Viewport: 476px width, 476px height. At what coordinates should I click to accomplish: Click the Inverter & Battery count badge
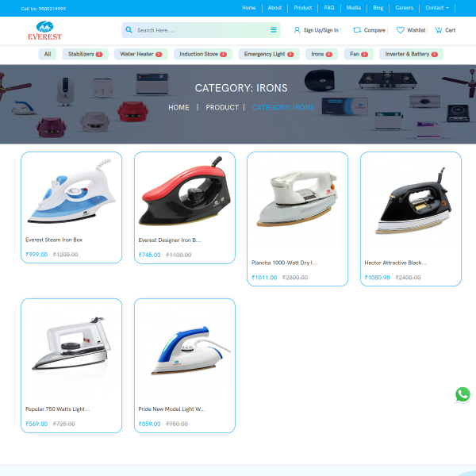point(435,54)
